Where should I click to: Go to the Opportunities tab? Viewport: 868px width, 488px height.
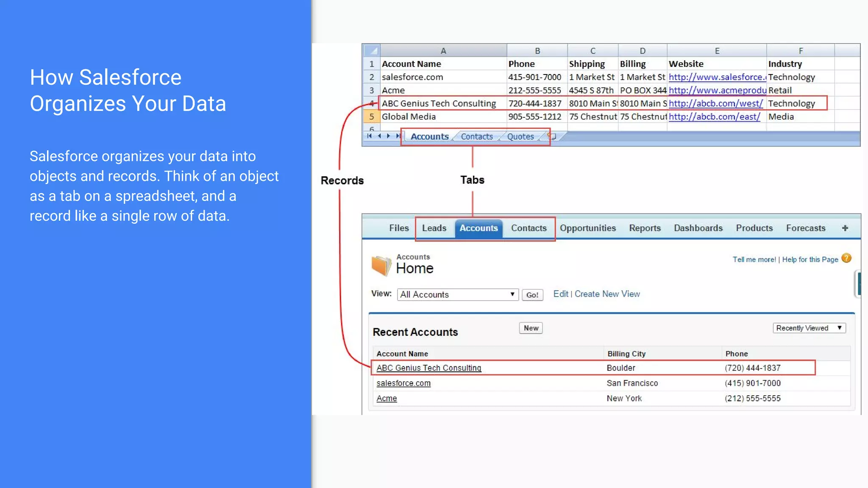tap(587, 228)
